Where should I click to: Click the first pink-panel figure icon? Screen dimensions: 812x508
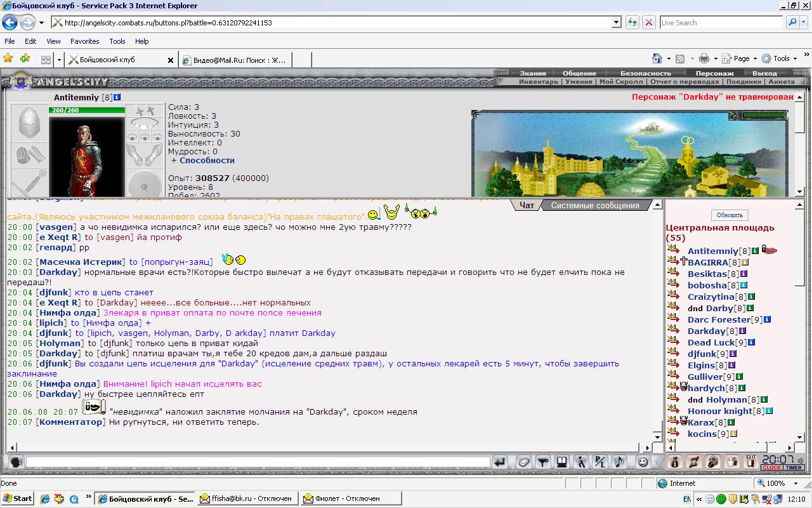point(675,462)
